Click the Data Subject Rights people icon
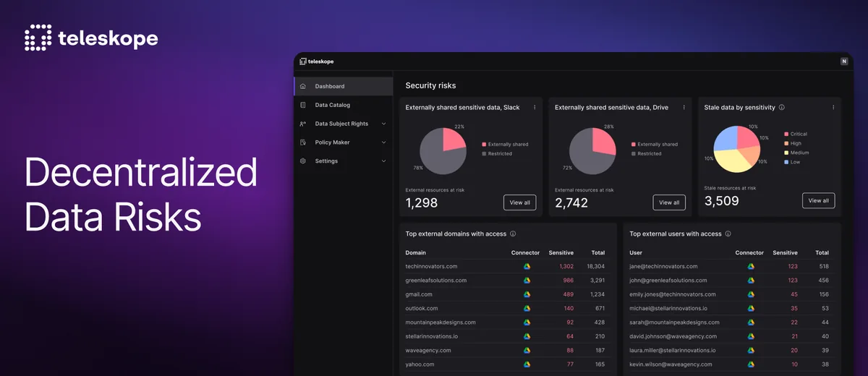 302,124
